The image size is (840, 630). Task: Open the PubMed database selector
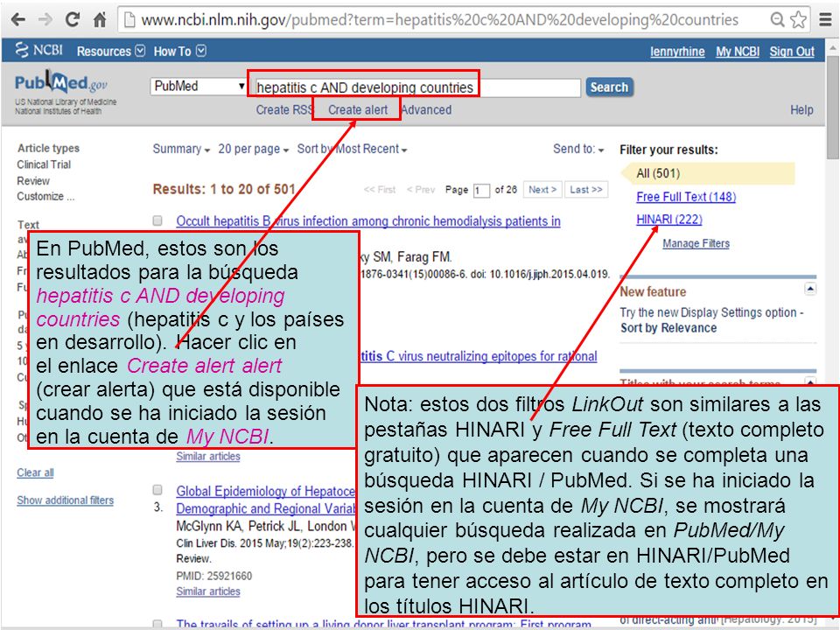pyautogui.click(x=199, y=87)
